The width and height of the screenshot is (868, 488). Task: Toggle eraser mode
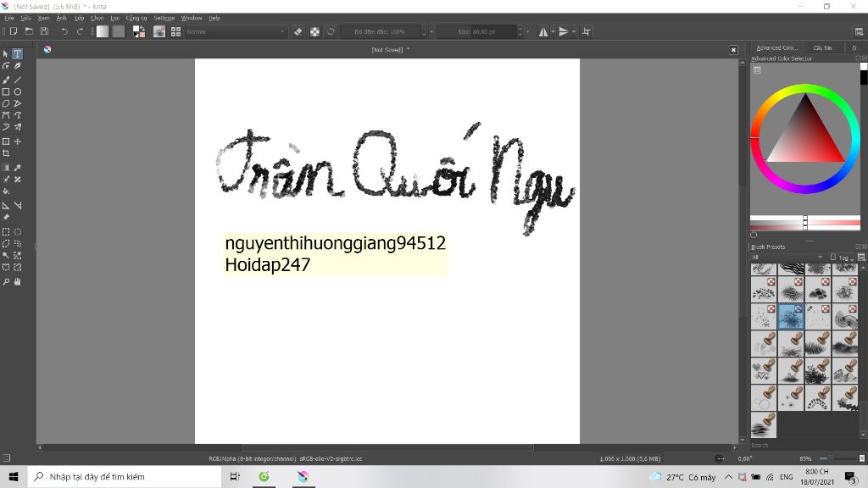[298, 31]
